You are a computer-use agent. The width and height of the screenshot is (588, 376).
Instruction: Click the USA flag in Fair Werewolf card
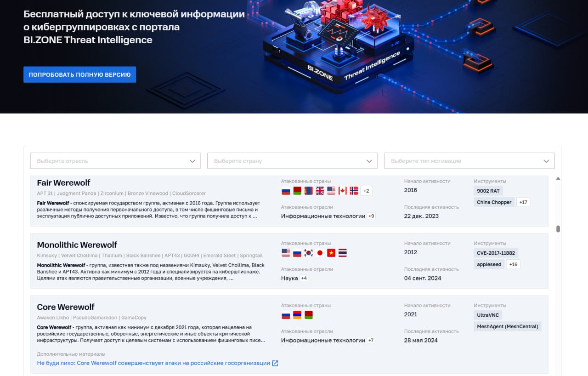click(x=331, y=191)
